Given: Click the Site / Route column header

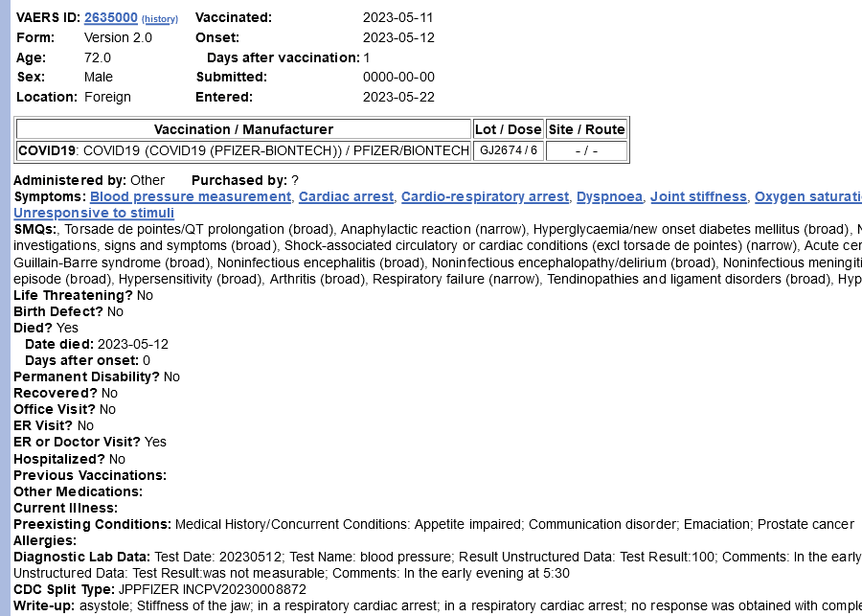Looking at the screenshot, I should [586, 129].
